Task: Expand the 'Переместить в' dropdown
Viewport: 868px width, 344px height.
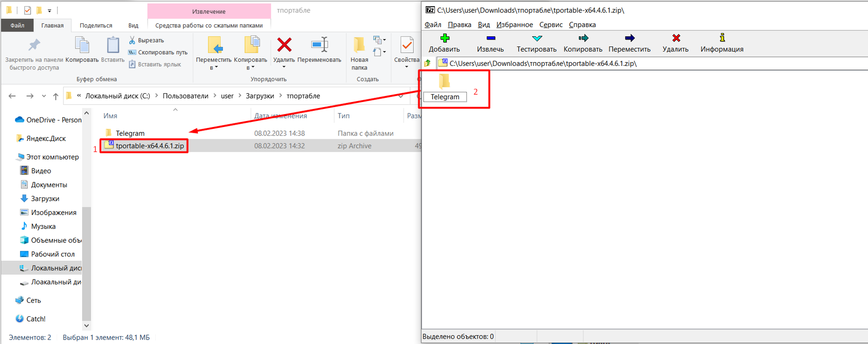Action: (214, 68)
